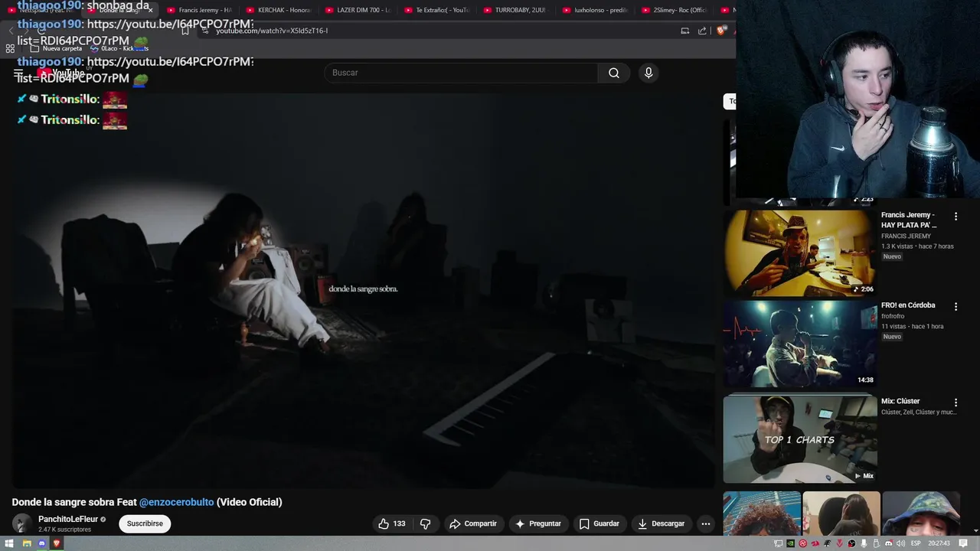980x551 pixels.
Task: Close the active Donde la sangre tab
Action: click(150, 10)
